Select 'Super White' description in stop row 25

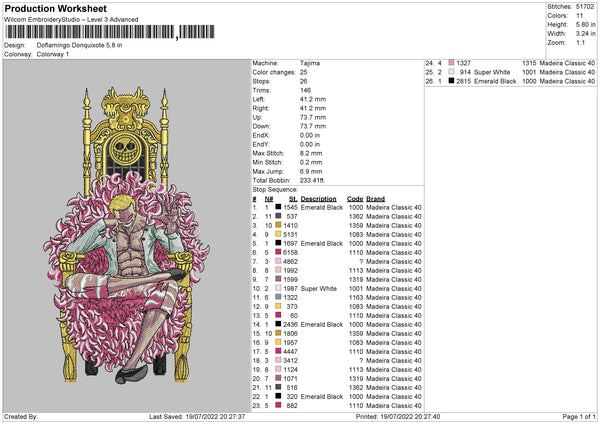pyautogui.click(x=492, y=72)
